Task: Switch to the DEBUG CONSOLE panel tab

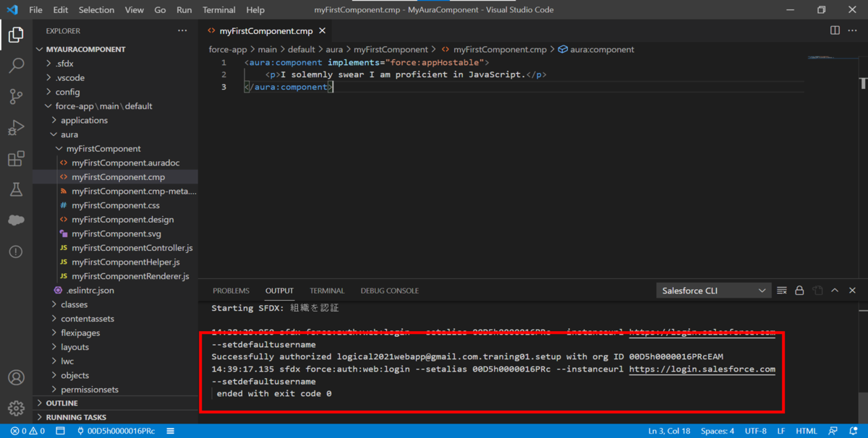Action: 389,291
